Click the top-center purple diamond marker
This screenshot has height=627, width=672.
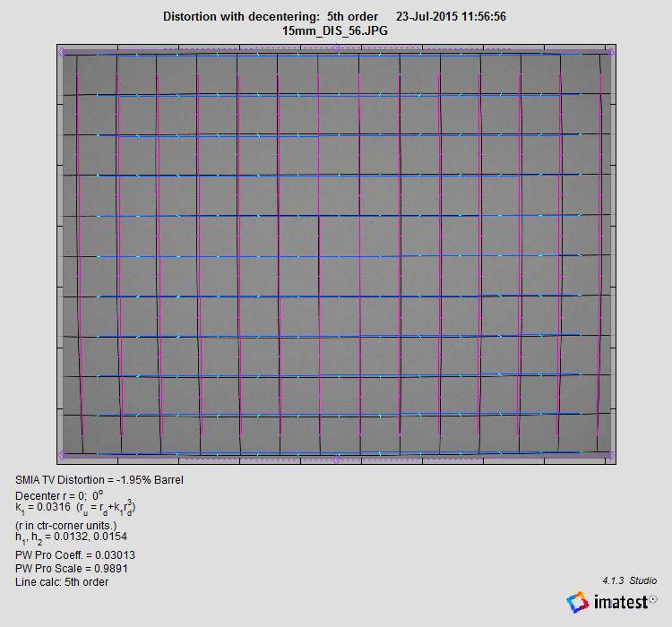336,53
